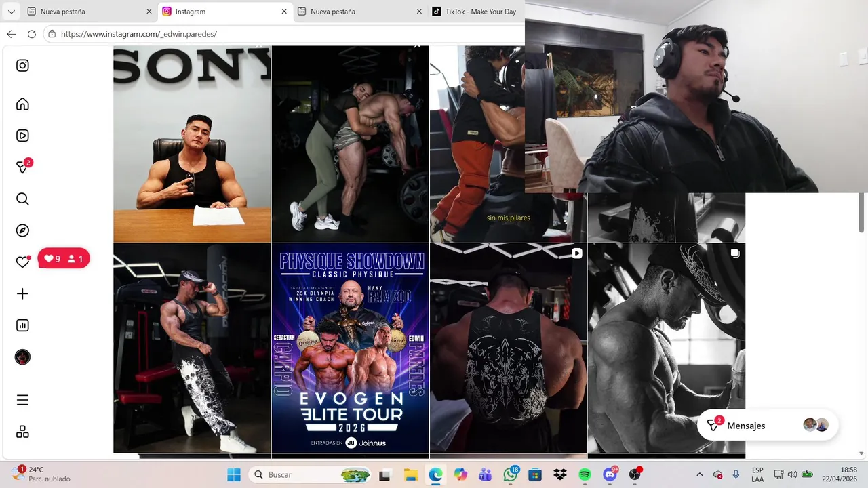Screen dimensions: 868x488
Task: Open the Mensajes floating button
Action: pyautogui.click(x=768, y=425)
